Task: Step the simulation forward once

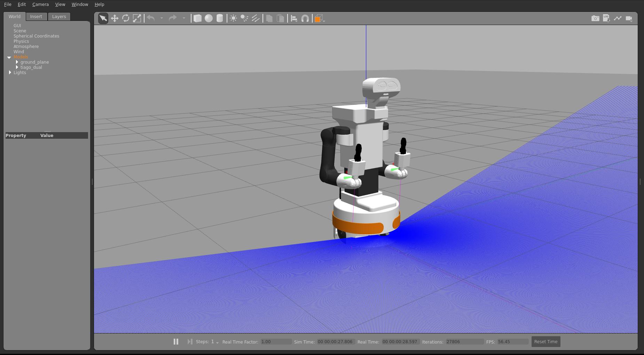Action: click(x=190, y=342)
